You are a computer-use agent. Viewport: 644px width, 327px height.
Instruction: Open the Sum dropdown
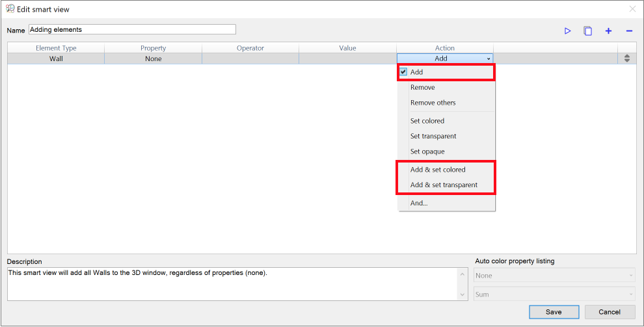554,294
